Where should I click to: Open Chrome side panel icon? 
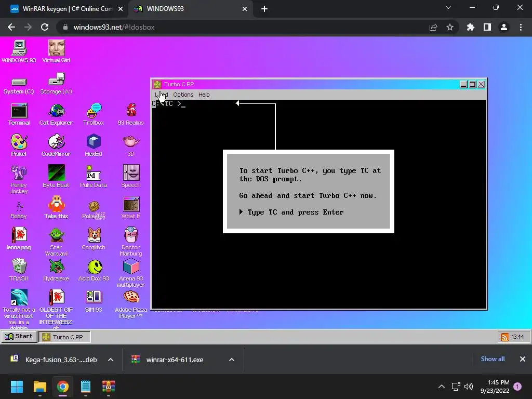pos(487,27)
